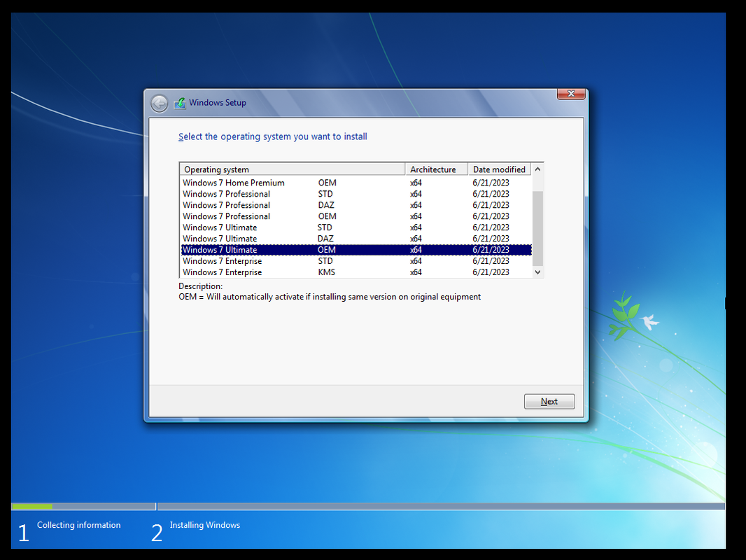Click the green setup progress bar
Image resolution: width=746 pixels, height=560 pixels.
[x=32, y=506]
